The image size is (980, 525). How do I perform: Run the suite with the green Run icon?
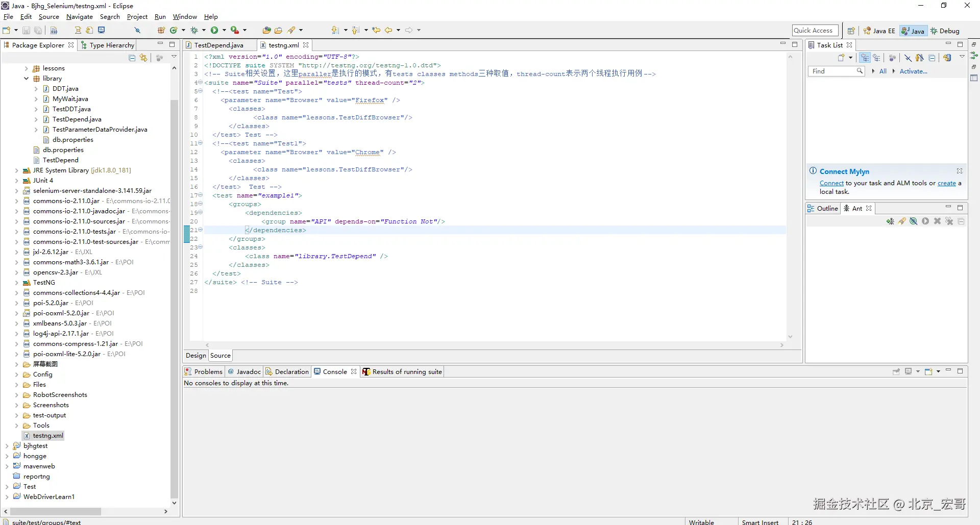coord(214,30)
